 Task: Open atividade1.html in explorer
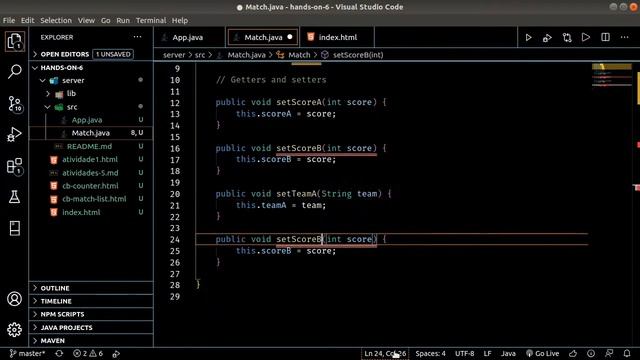coord(91,160)
